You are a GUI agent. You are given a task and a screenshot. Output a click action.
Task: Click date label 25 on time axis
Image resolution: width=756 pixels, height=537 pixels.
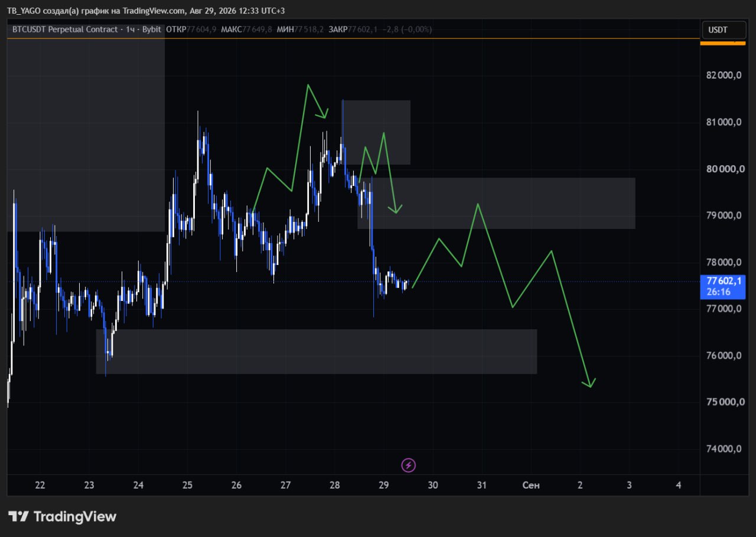[x=187, y=485]
